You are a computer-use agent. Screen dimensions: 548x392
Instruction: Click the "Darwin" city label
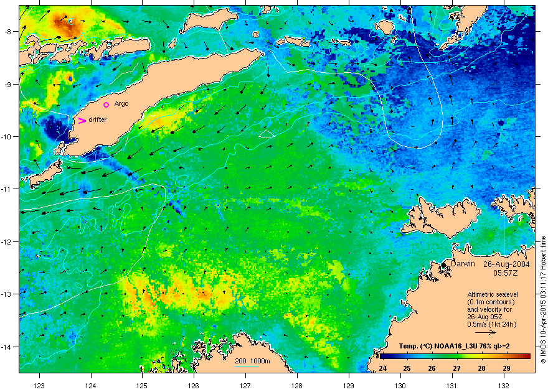tap(463, 264)
